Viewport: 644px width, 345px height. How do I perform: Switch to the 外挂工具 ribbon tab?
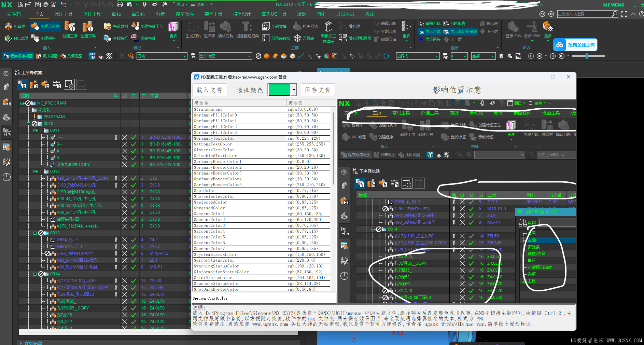pos(92,14)
